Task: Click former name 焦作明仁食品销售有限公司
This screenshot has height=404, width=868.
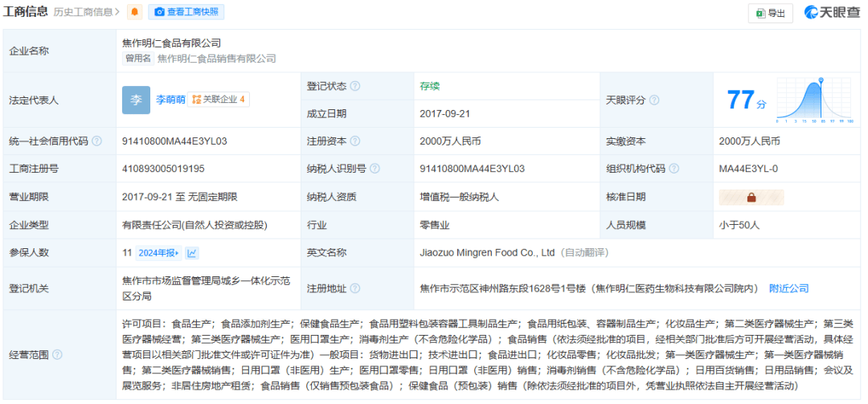Action: 216,59
